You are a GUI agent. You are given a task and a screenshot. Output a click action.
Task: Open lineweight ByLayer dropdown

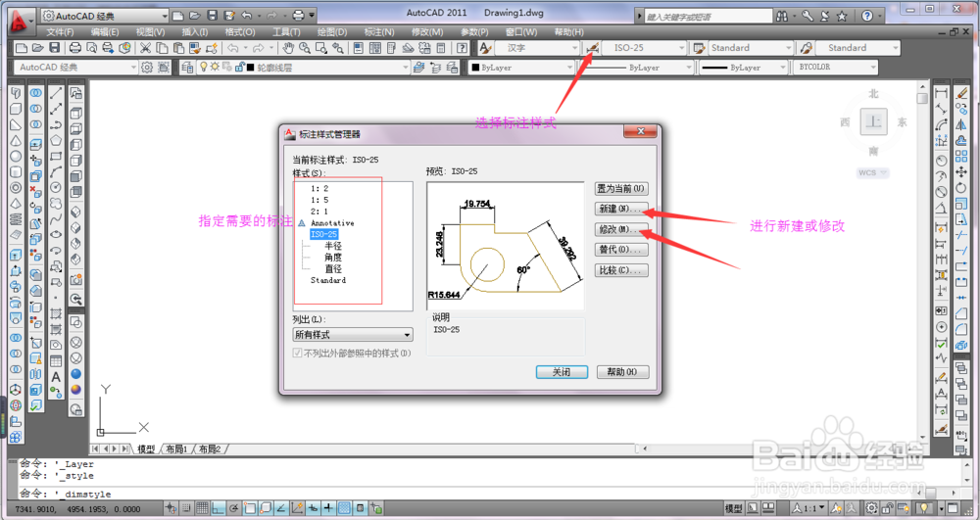743,67
